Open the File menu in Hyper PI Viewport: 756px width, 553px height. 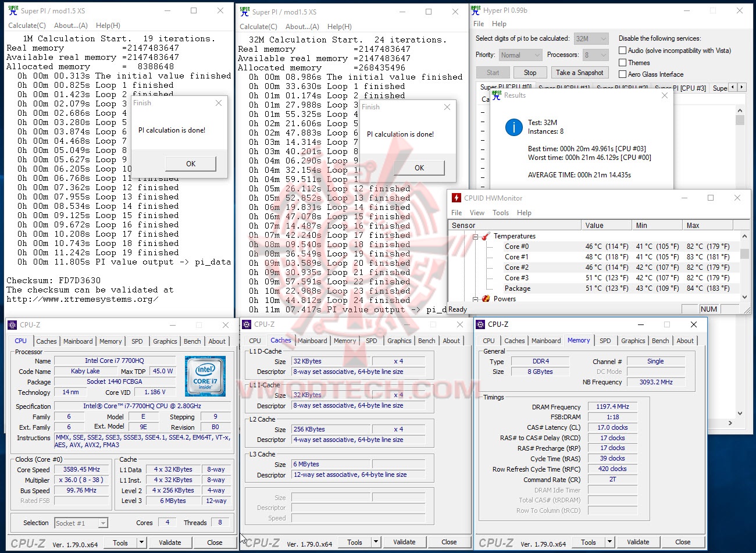click(x=479, y=24)
